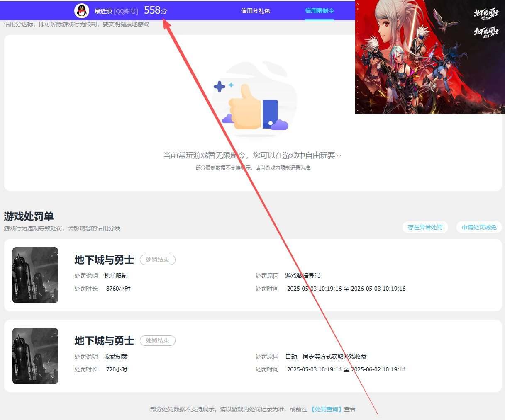
Task: Click 地下城与勇士 title in 收益制裁 card
Action: click(104, 341)
